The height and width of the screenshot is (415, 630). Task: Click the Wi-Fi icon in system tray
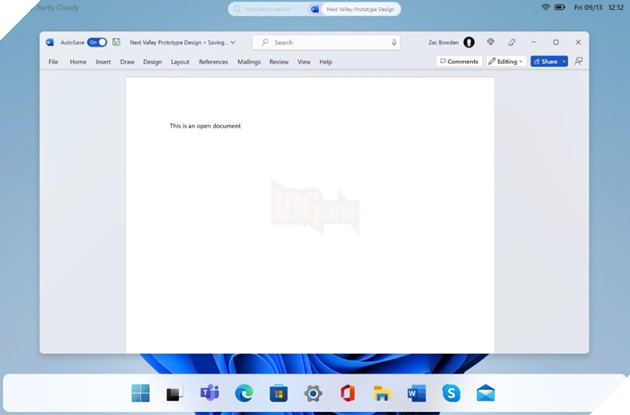coord(545,7)
